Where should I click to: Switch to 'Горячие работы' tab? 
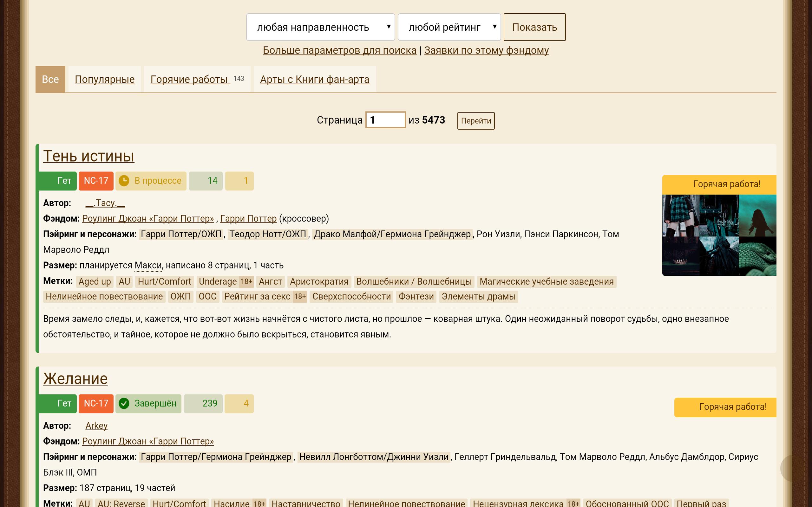click(190, 79)
